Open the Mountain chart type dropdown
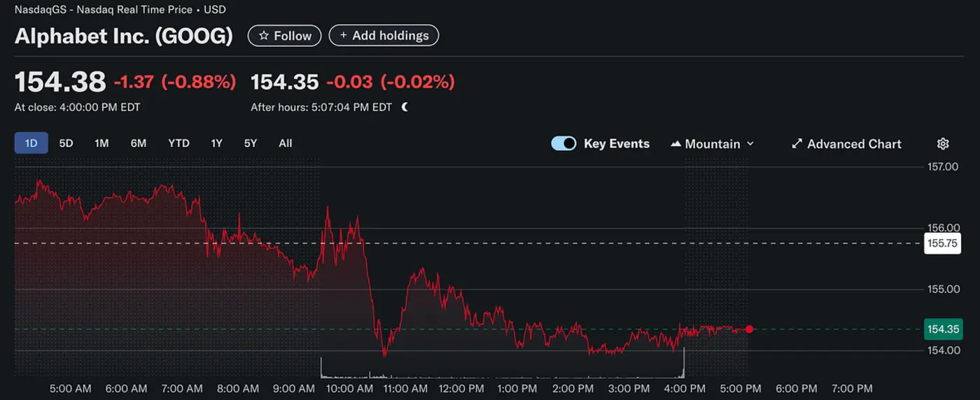This screenshot has width=980, height=400. click(713, 143)
